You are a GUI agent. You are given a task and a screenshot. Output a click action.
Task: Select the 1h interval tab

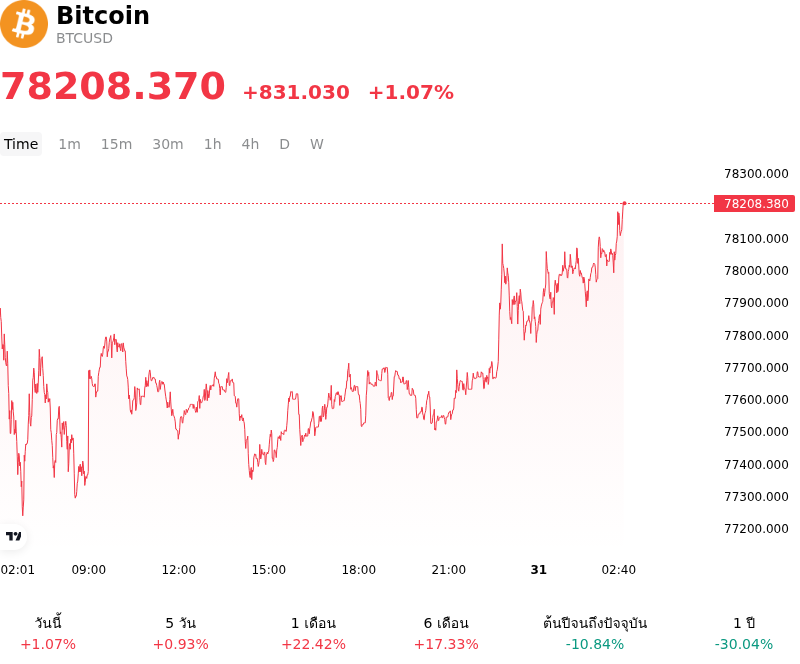point(213,144)
